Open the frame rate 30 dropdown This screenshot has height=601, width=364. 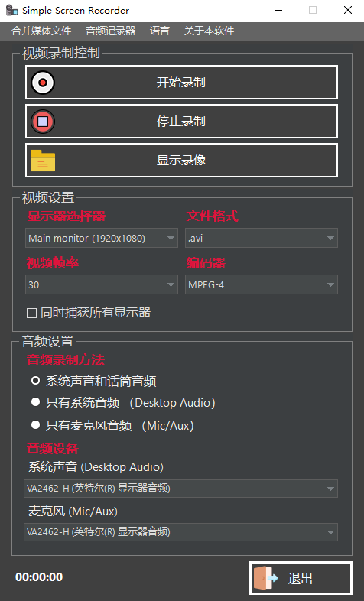(x=102, y=284)
